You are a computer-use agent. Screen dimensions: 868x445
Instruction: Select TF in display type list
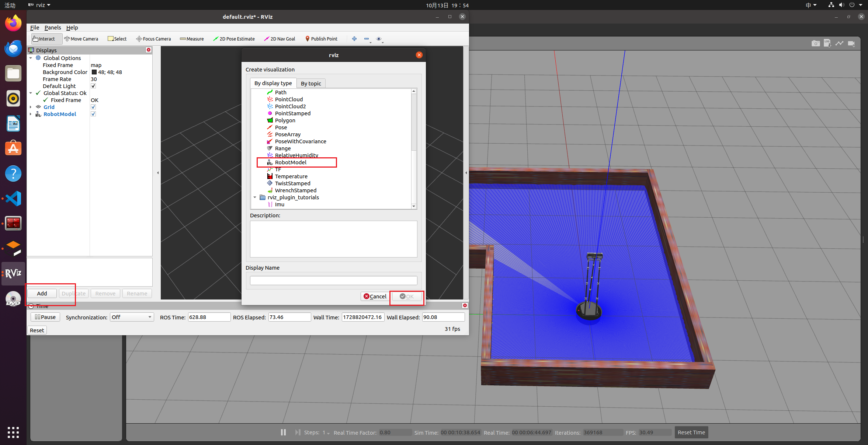[278, 169]
